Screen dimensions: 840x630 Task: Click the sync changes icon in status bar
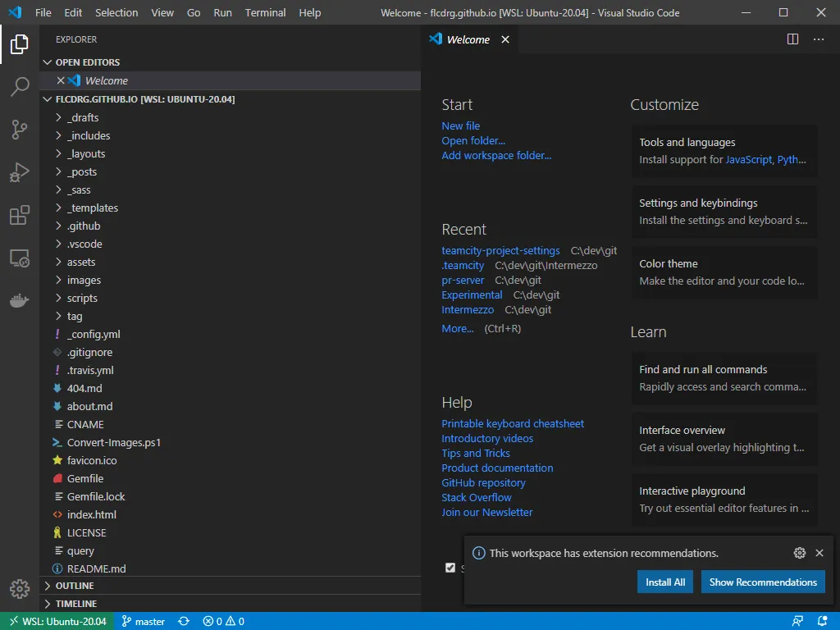pyautogui.click(x=182, y=621)
